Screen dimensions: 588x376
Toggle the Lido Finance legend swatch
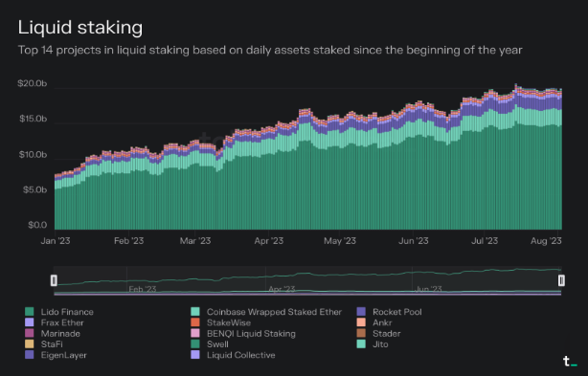[x=30, y=312]
